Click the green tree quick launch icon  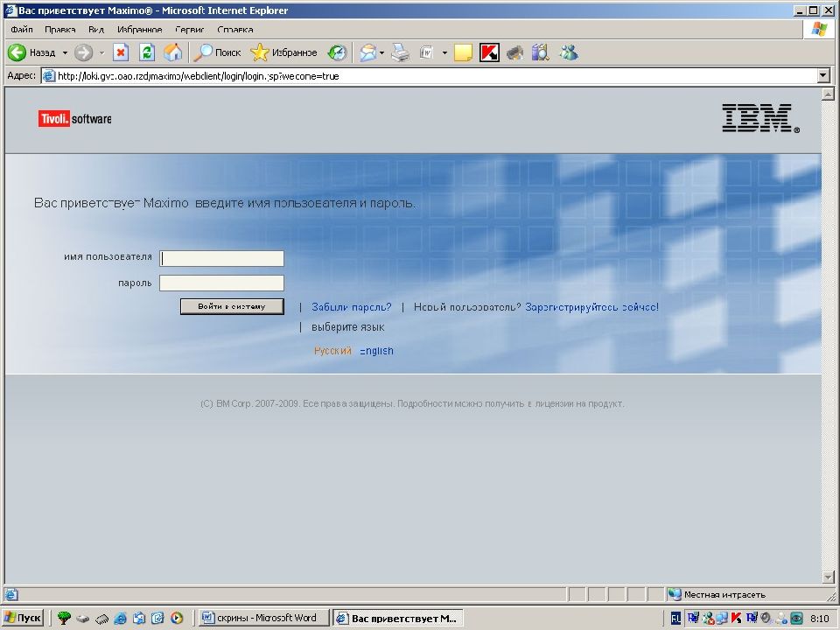64,618
